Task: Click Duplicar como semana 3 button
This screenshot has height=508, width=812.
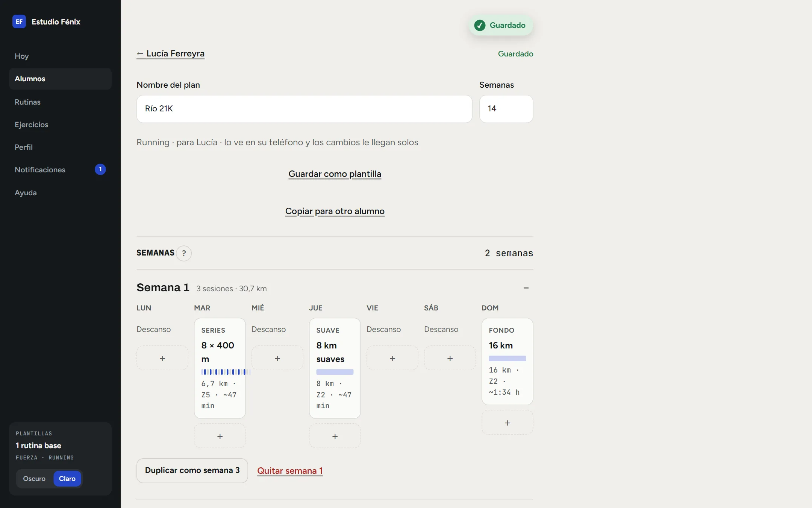Action: tap(192, 470)
